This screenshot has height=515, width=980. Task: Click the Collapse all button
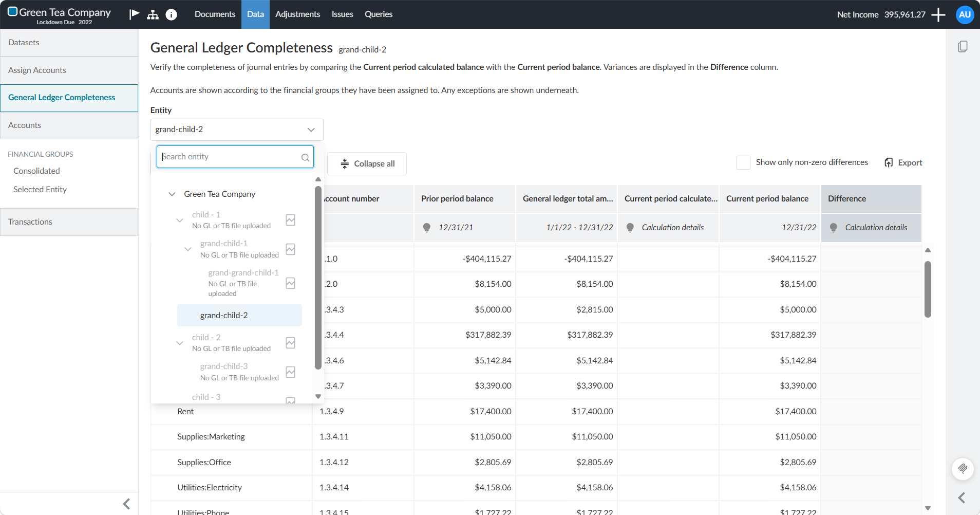pos(367,163)
